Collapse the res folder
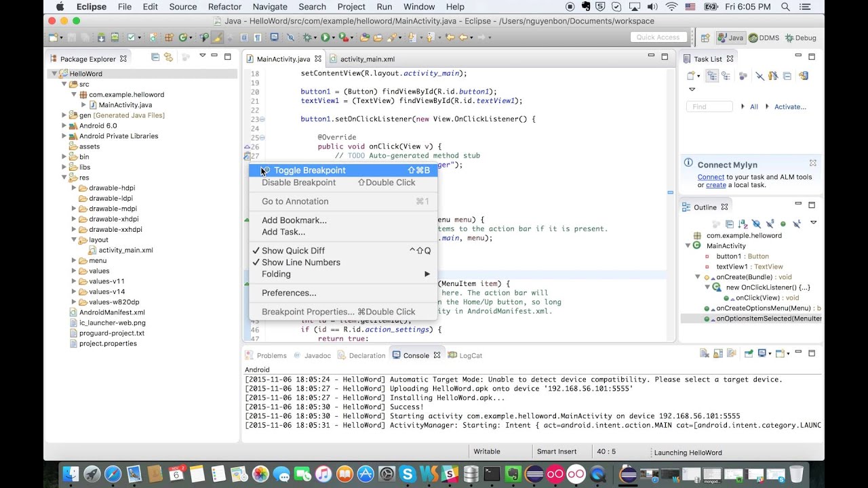The image size is (868, 488). (x=64, y=178)
